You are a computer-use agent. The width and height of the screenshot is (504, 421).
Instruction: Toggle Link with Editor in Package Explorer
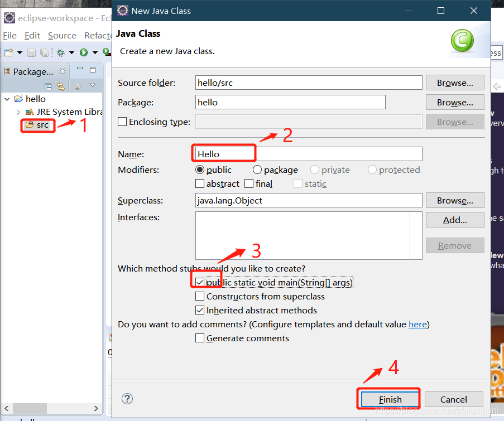60,86
